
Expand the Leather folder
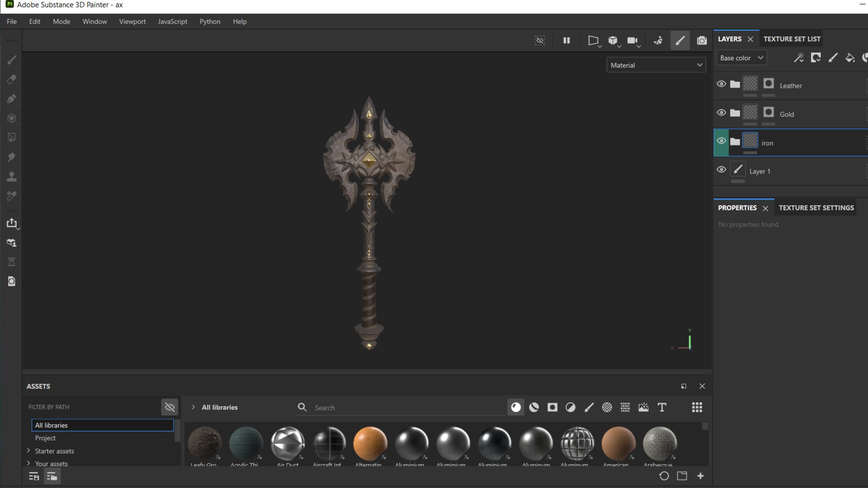click(x=735, y=84)
